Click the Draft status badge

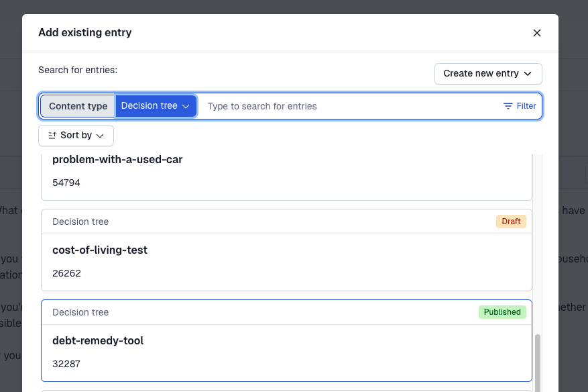pyautogui.click(x=511, y=222)
